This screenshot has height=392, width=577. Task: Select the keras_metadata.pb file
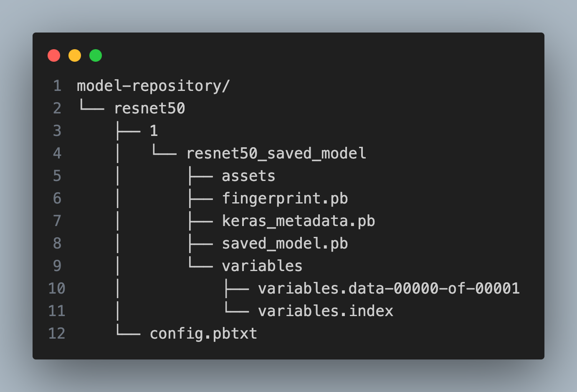(x=299, y=221)
